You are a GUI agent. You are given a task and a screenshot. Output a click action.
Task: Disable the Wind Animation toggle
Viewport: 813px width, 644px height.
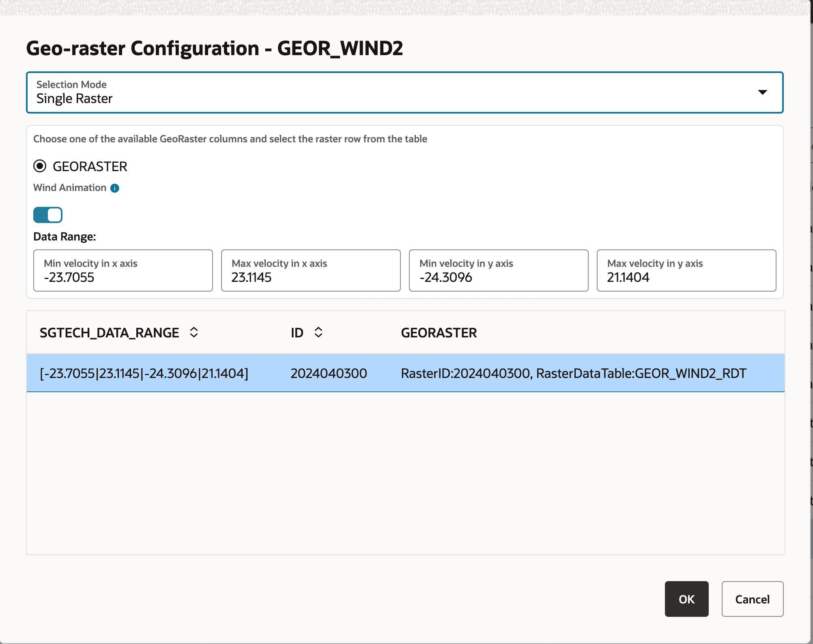coord(47,215)
